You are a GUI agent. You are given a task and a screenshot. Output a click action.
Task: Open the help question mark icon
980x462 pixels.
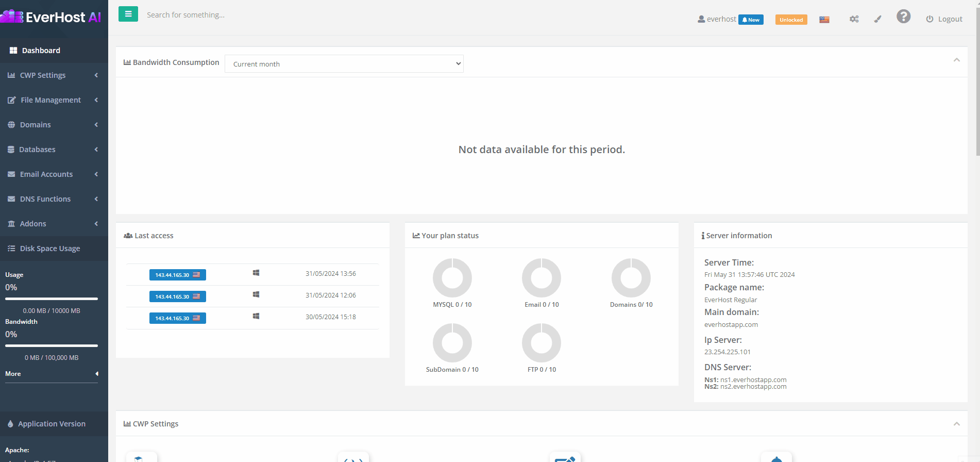click(903, 16)
